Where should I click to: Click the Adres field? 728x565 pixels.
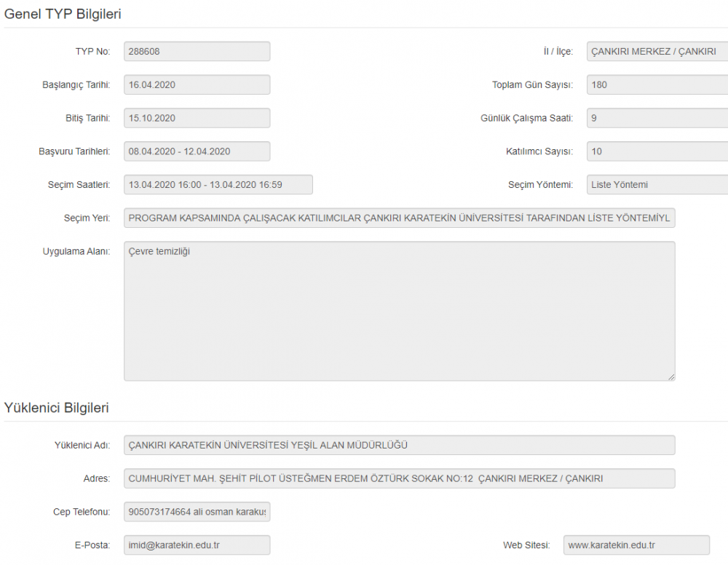[x=399, y=478]
